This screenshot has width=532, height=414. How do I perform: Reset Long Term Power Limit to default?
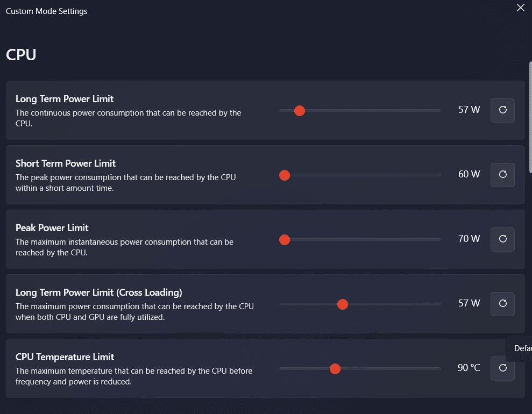pos(502,110)
